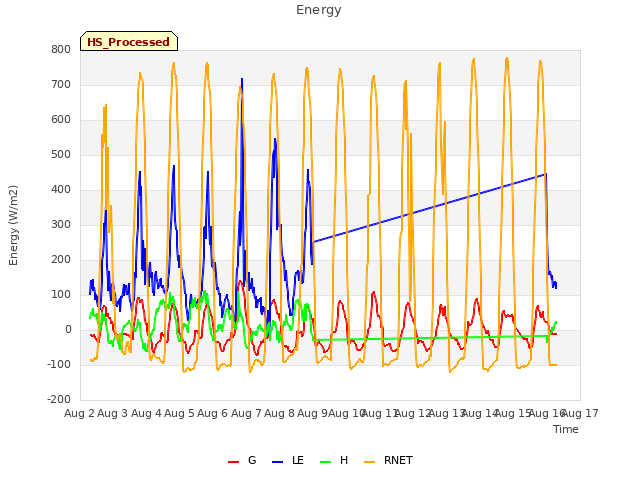Click the Aug 4 x-axis label
This screenshot has height=480, width=640.
click(146, 413)
